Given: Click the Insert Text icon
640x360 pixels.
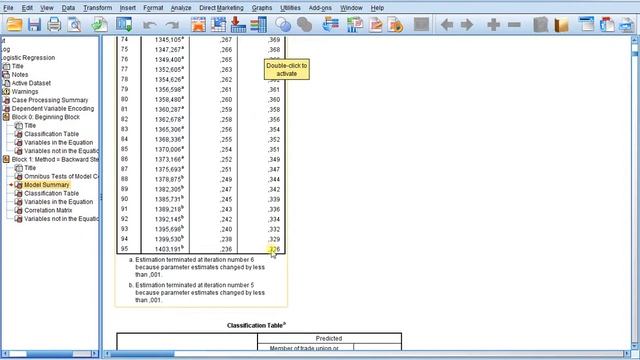Looking at the screenshot, I should tap(627, 24).
